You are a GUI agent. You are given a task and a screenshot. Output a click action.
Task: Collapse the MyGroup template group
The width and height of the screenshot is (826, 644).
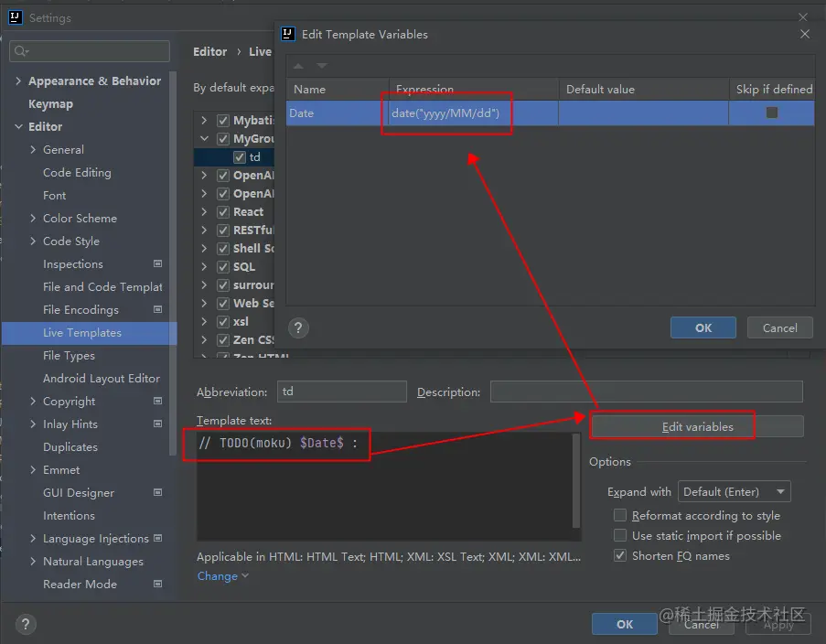pos(204,139)
